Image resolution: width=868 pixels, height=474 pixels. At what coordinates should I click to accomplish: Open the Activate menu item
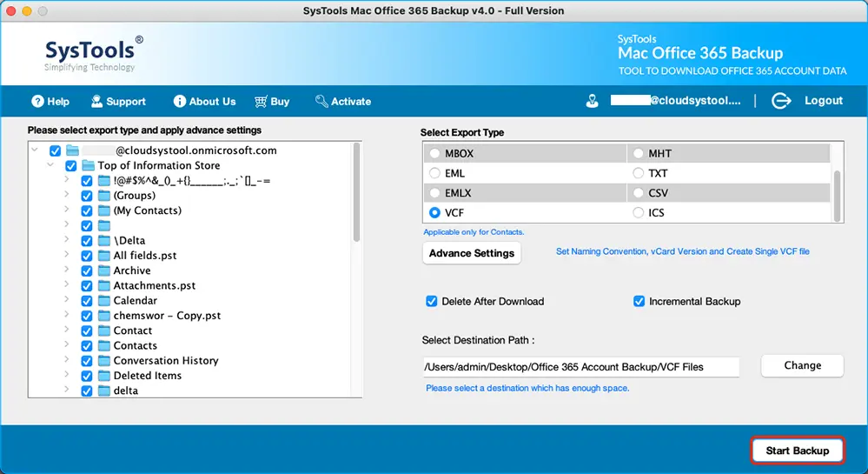[343, 102]
